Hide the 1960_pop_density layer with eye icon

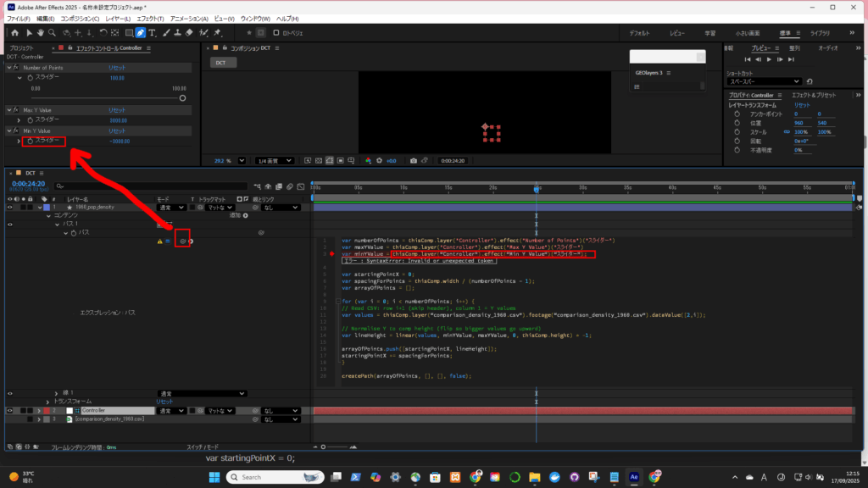[x=11, y=207]
